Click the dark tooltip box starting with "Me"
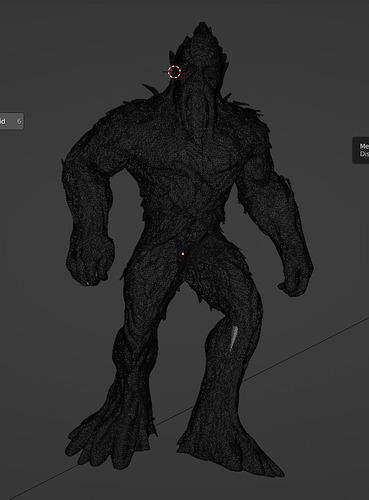Viewport: 369px width, 500px height. click(x=361, y=150)
